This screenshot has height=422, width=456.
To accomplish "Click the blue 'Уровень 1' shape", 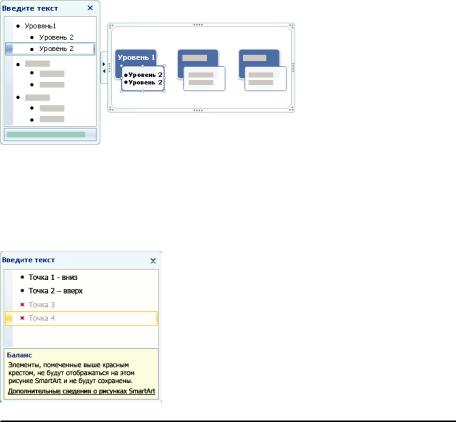I will click(136, 57).
